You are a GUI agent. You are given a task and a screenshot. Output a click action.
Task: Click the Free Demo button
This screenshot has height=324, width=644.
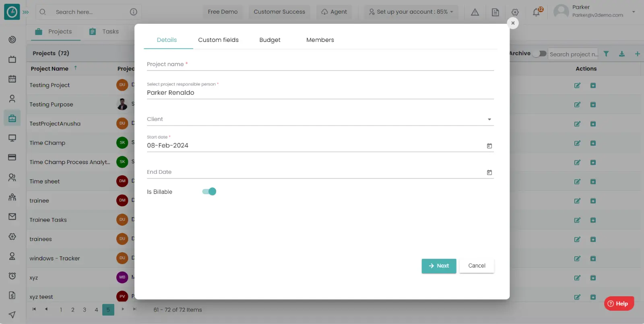(223, 12)
